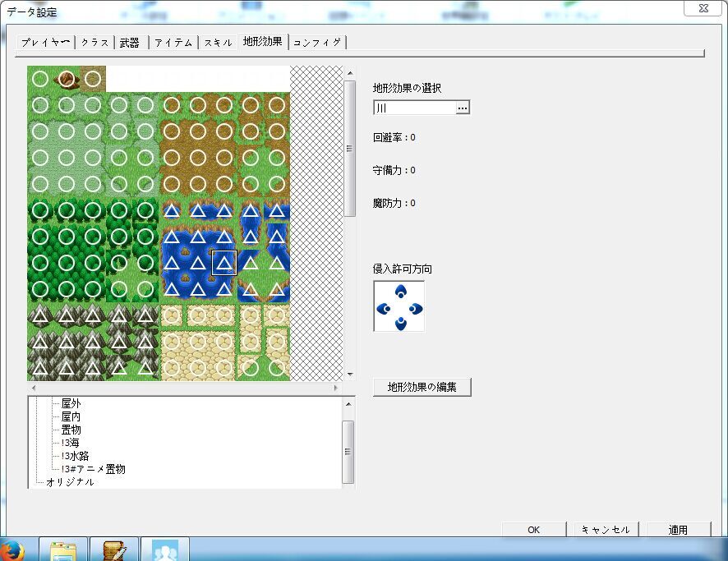The width and height of the screenshot is (728, 561).
Task: Select 屋内 in the tileset tree
Action: (x=71, y=416)
